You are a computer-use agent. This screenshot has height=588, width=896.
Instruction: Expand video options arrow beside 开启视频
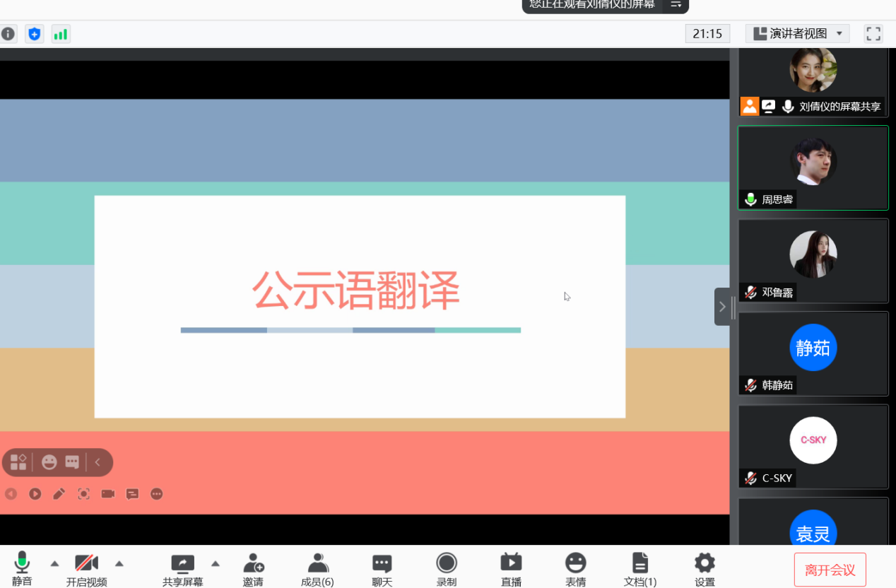tap(119, 563)
